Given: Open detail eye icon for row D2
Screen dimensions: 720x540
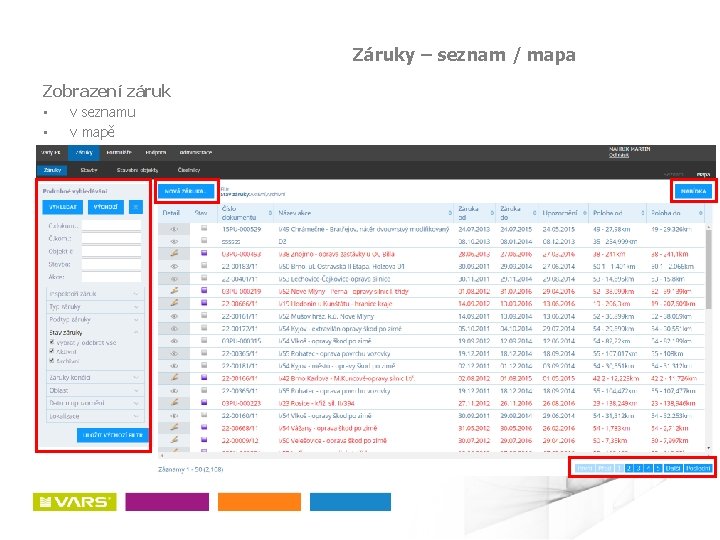Looking at the screenshot, I should 174,241.
